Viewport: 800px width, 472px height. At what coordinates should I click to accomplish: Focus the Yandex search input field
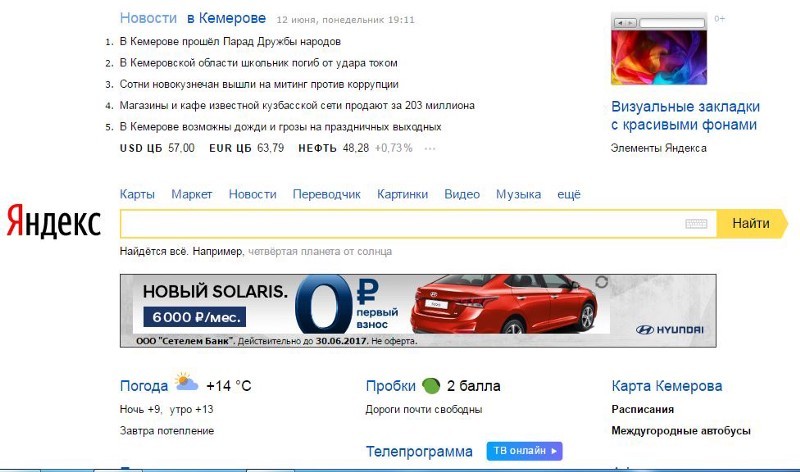[x=400, y=224]
